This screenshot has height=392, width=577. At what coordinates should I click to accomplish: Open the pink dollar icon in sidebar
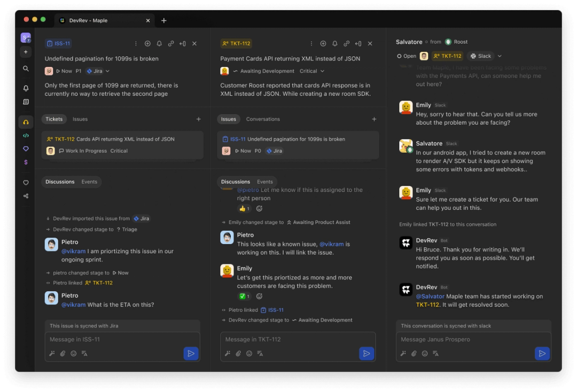(26, 162)
